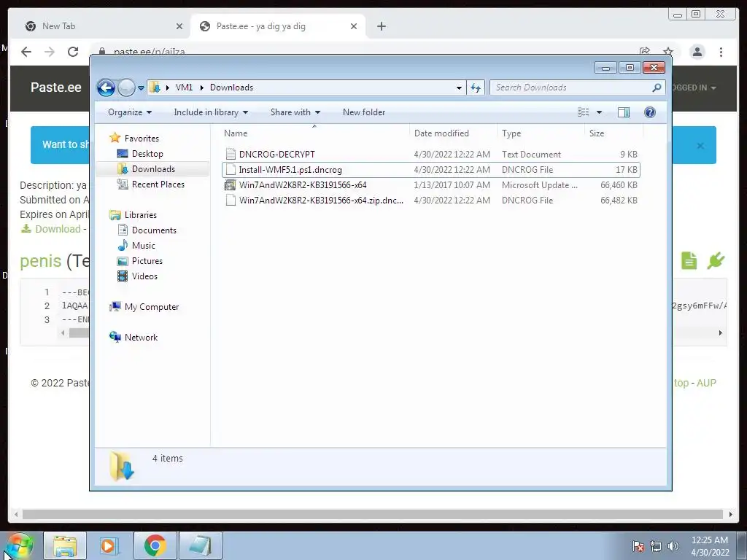Select the Win7AndW2K8R2 zip.dncrog file
This screenshot has width=747, height=560.
click(x=430, y=200)
